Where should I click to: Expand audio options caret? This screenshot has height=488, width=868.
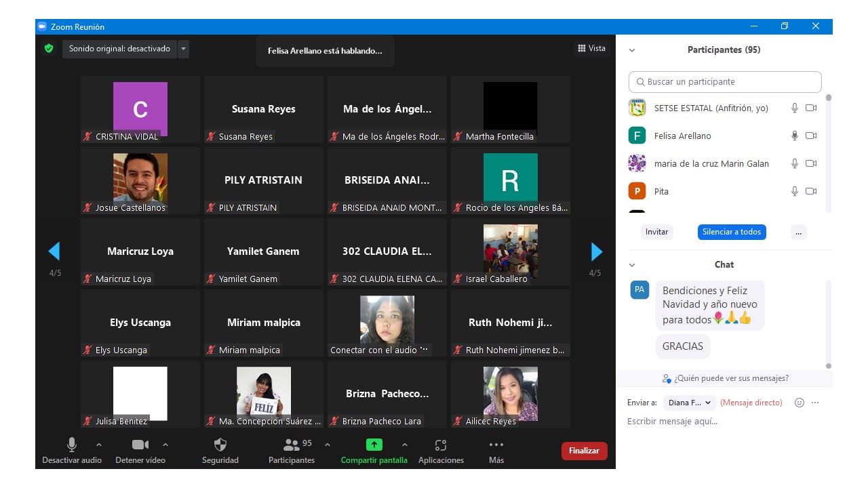(99, 445)
